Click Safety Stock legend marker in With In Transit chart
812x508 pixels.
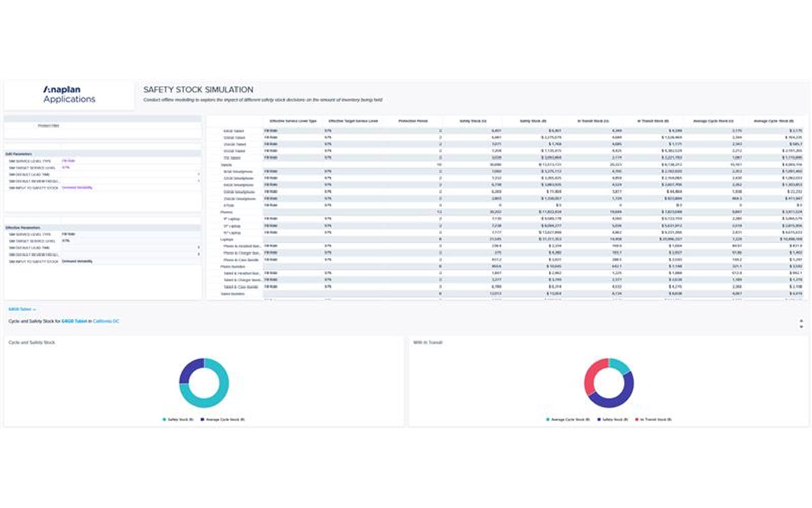(x=599, y=420)
